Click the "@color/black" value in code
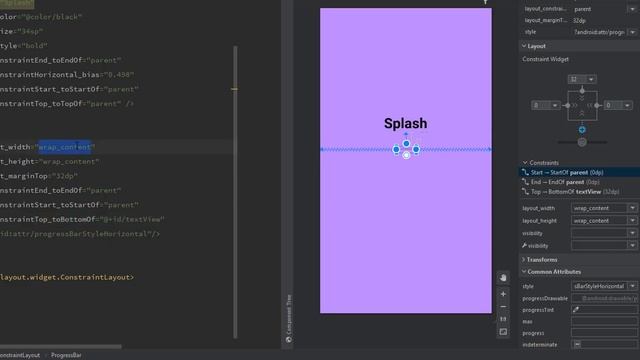Image resolution: width=640 pixels, height=360 pixels. (51, 17)
